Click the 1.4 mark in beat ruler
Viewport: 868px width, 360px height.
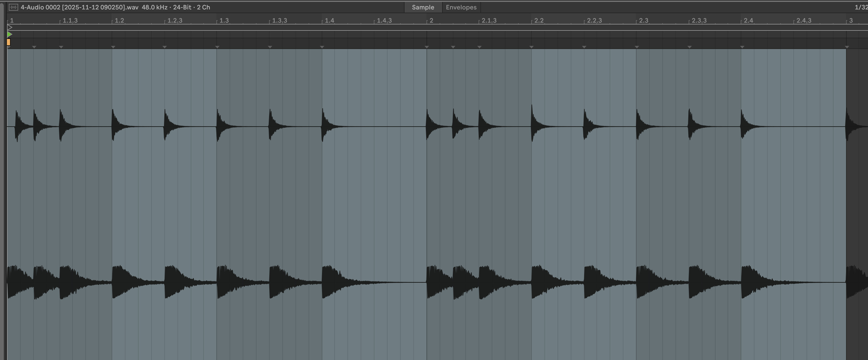tap(329, 21)
